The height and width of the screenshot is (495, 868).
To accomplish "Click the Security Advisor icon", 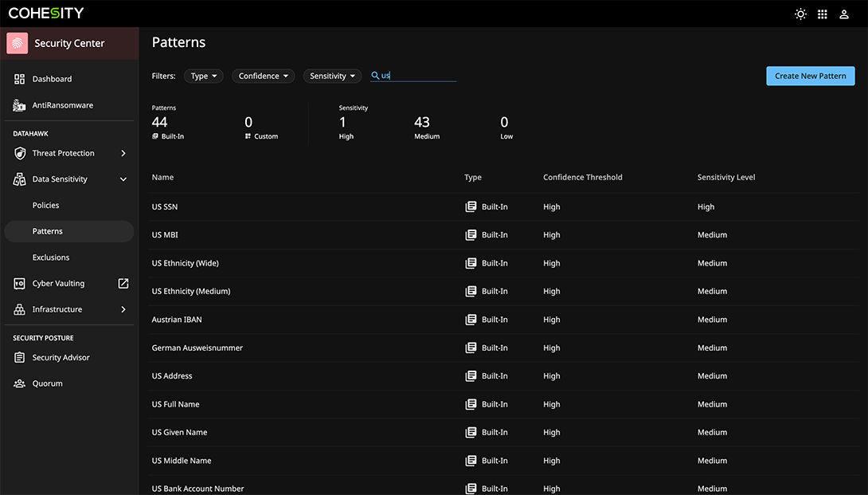I will (20, 358).
